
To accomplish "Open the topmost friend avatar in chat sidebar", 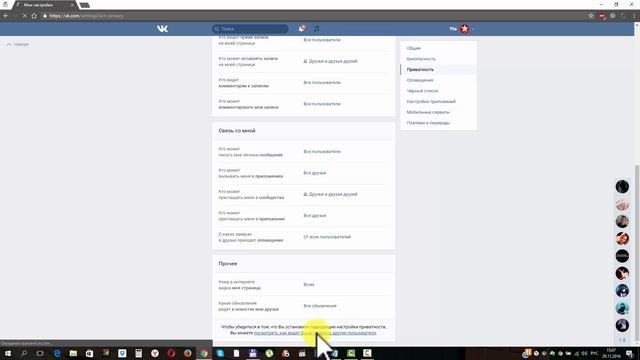I will 622,187.
